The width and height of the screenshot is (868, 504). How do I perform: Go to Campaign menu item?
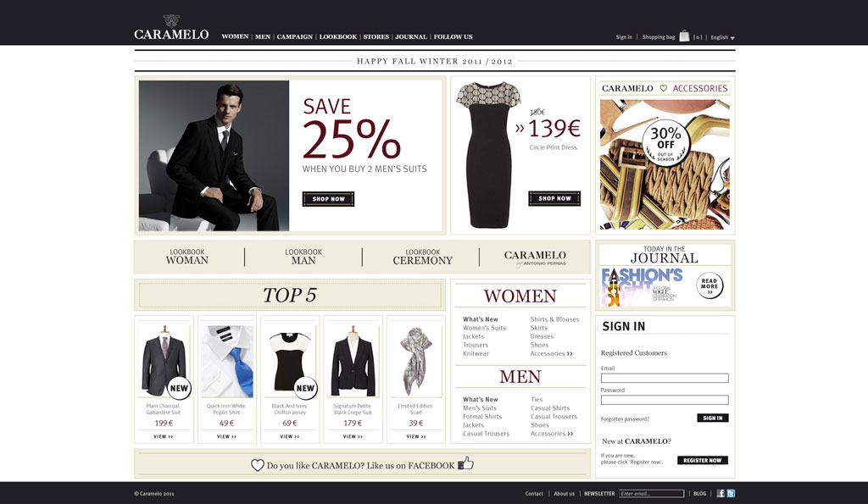click(x=294, y=37)
